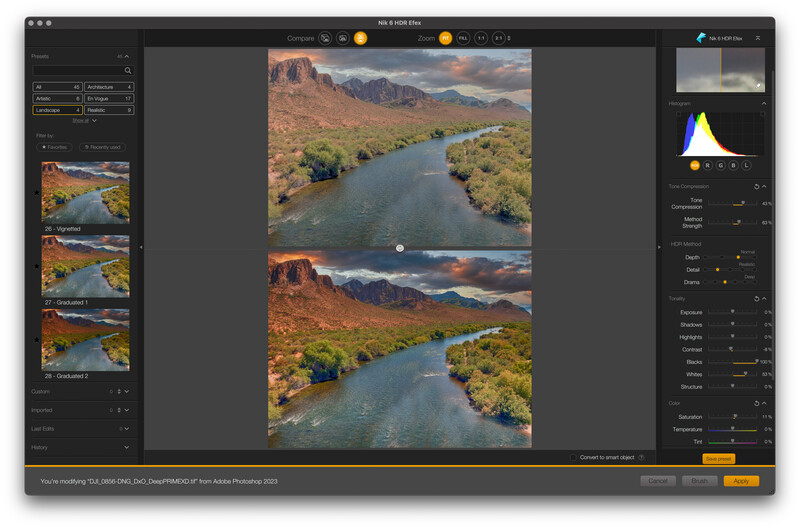Image resolution: width=800 pixels, height=528 pixels.
Task: Set zoom to FIT
Action: pyautogui.click(x=445, y=38)
